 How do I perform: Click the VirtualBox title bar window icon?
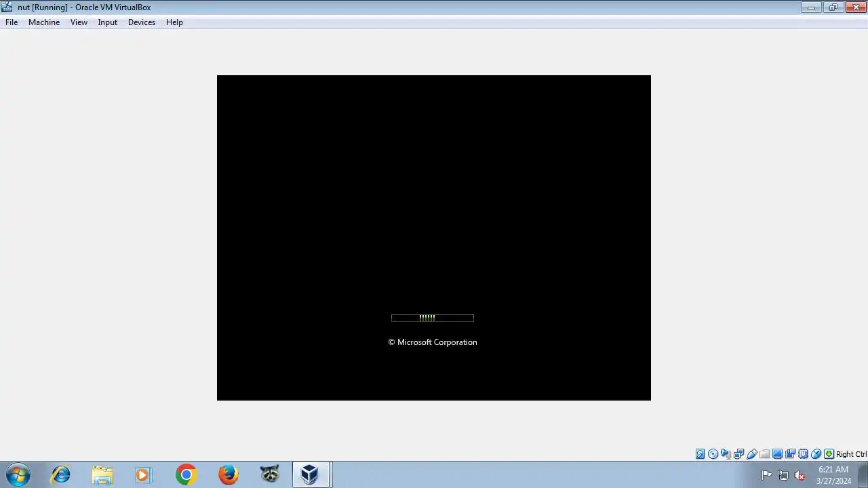coord(7,7)
